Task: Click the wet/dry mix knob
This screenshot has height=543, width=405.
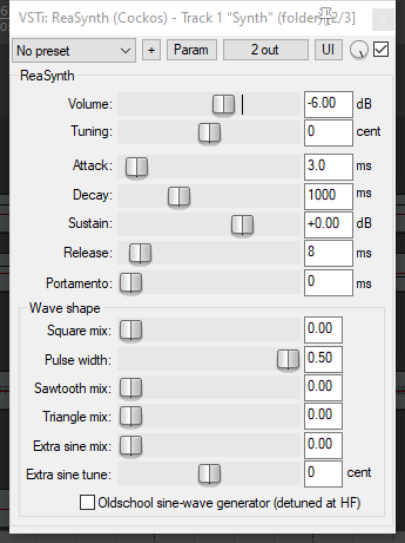Action: 359,50
